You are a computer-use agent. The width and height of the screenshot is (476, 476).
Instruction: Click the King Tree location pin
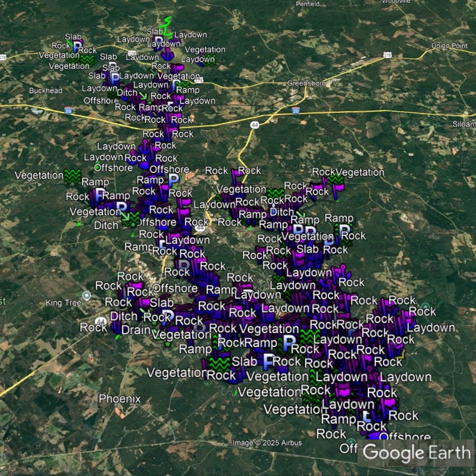[x=87, y=295]
